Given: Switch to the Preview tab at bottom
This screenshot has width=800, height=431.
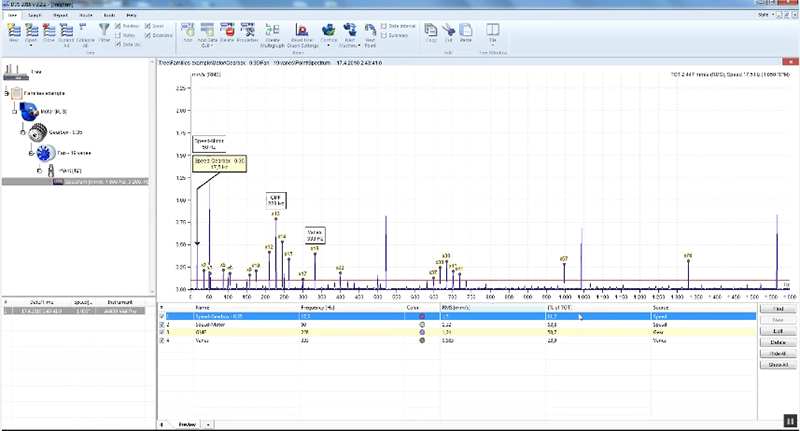Looking at the screenshot, I should (186, 424).
